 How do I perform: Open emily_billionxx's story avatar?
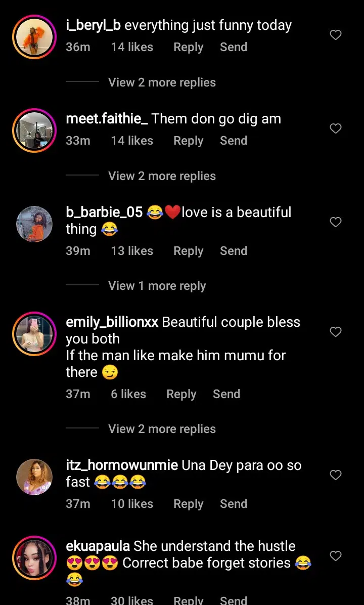tap(34, 333)
